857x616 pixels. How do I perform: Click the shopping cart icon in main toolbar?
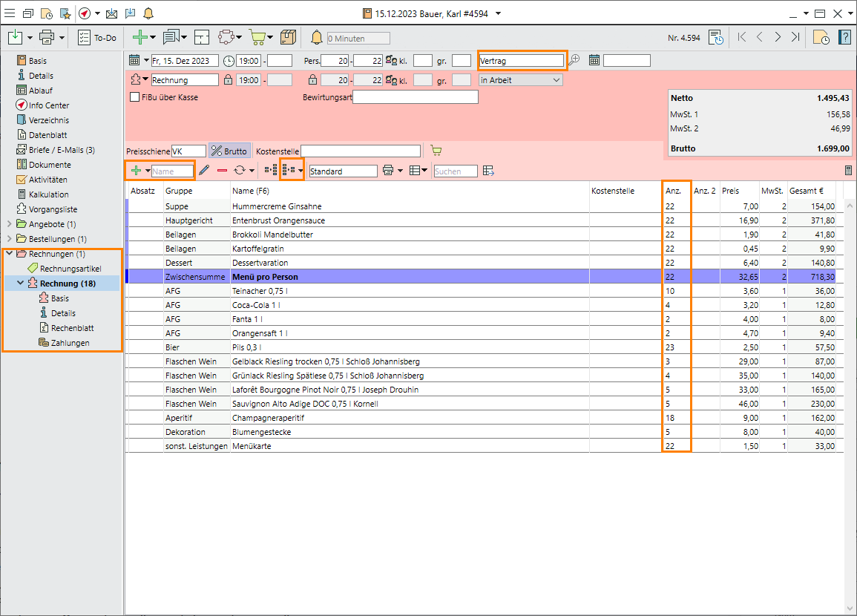pos(257,37)
